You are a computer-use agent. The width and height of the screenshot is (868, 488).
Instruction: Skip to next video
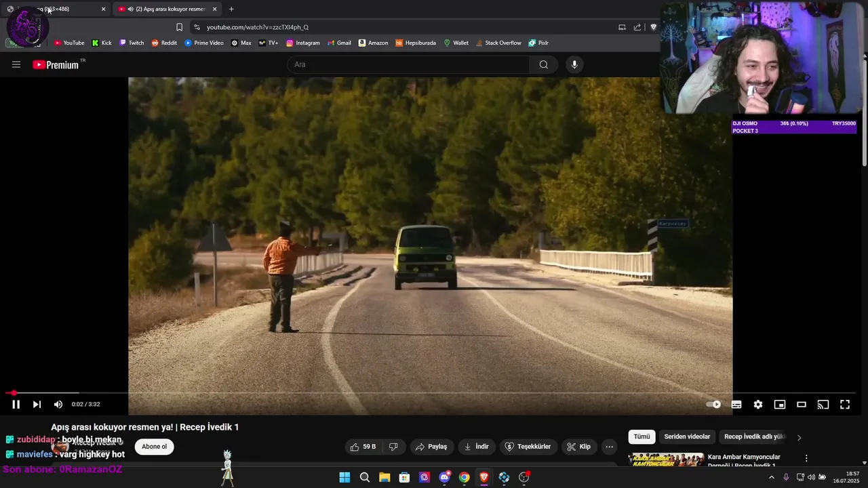[x=37, y=405]
